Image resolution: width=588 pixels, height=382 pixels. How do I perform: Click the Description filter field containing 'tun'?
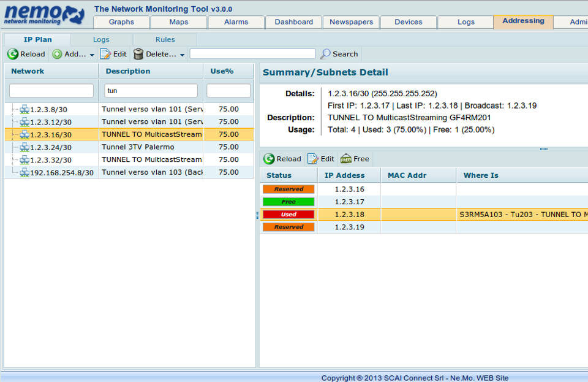pyautogui.click(x=151, y=91)
